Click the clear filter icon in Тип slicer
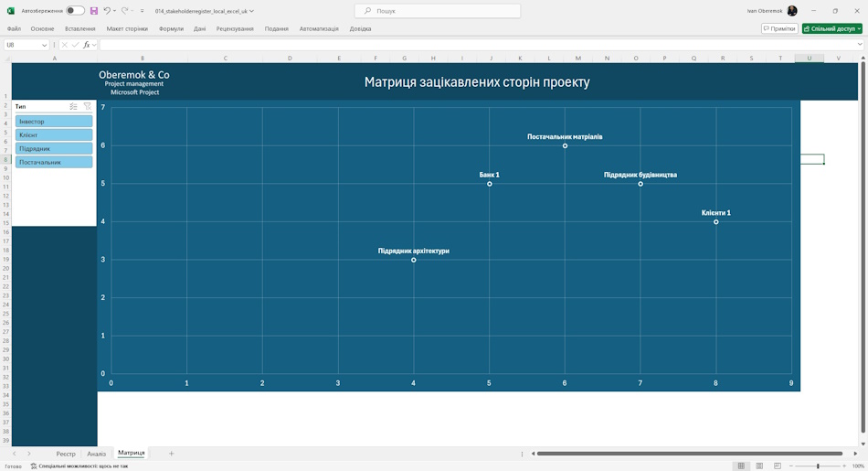The height and width of the screenshot is (471, 868). [x=88, y=106]
